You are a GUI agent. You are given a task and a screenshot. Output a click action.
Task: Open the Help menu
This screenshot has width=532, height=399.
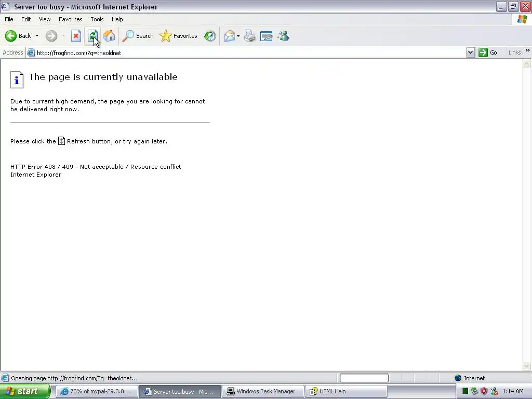tap(117, 19)
